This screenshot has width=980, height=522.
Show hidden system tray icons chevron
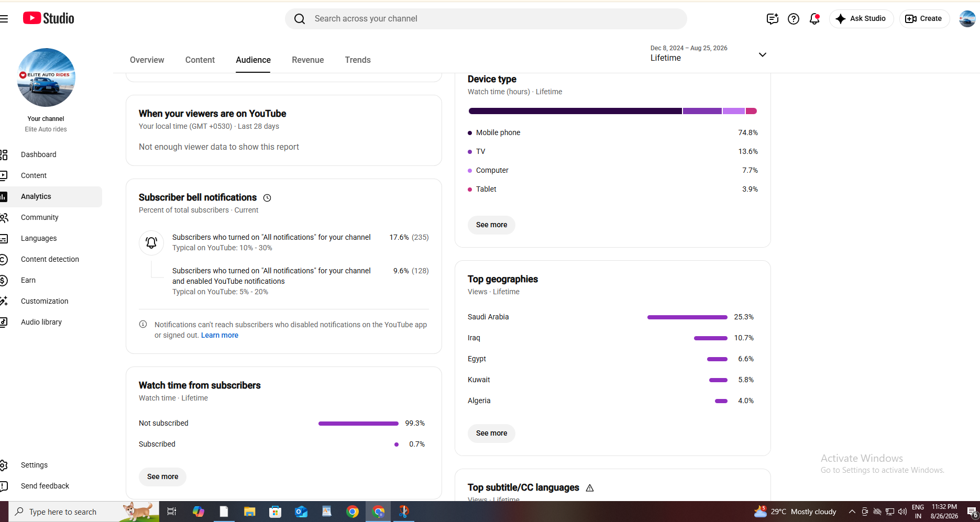[x=852, y=512]
